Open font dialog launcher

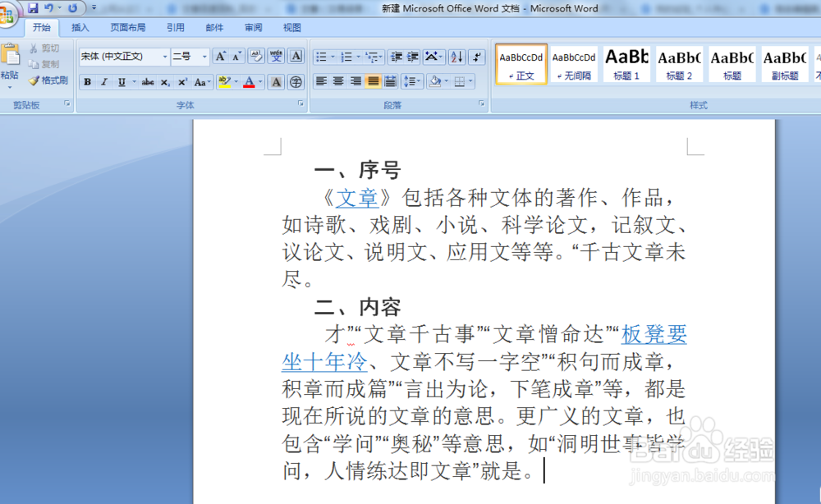300,103
